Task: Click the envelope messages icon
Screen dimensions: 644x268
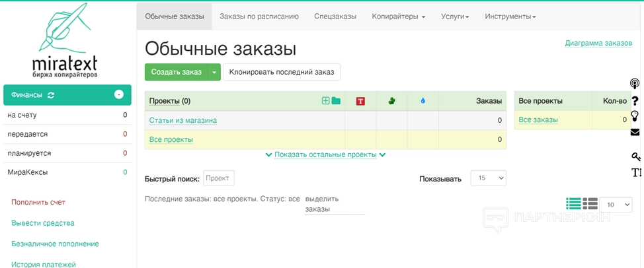Action: pos(635,132)
